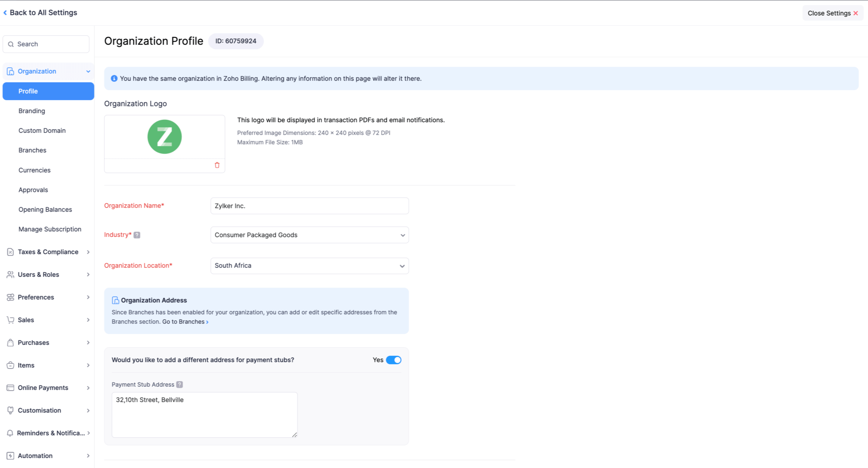Delete the organization logo with trash icon
The image size is (868, 468).
tap(217, 165)
